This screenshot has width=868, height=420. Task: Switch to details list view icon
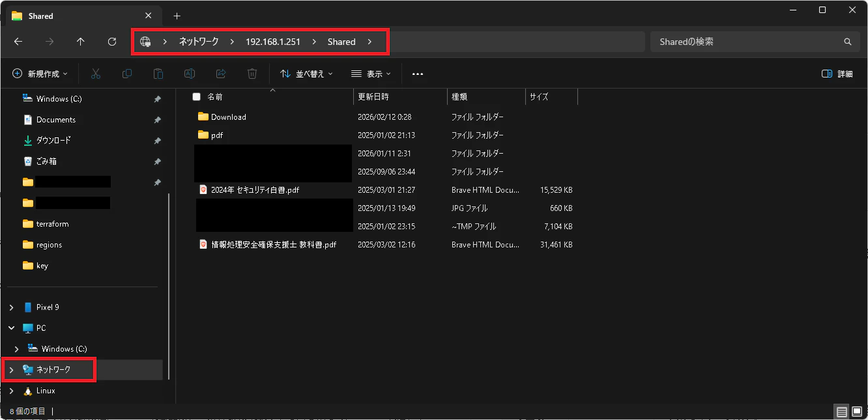pos(842,412)
